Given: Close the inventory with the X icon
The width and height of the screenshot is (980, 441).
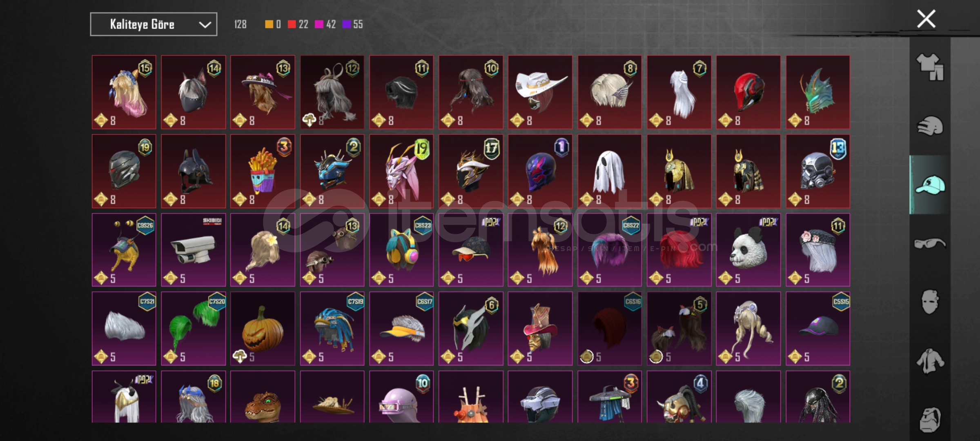Looking at the screenshot, I should 926,19.
